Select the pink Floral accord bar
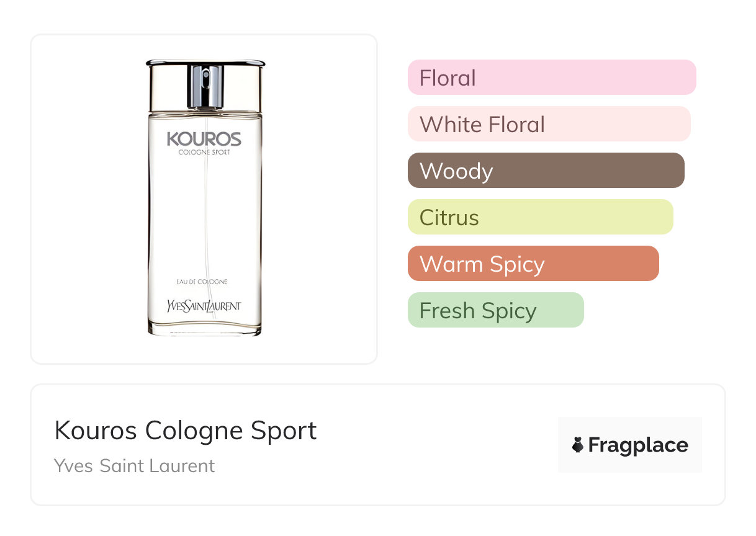 (x=551, y=78)
